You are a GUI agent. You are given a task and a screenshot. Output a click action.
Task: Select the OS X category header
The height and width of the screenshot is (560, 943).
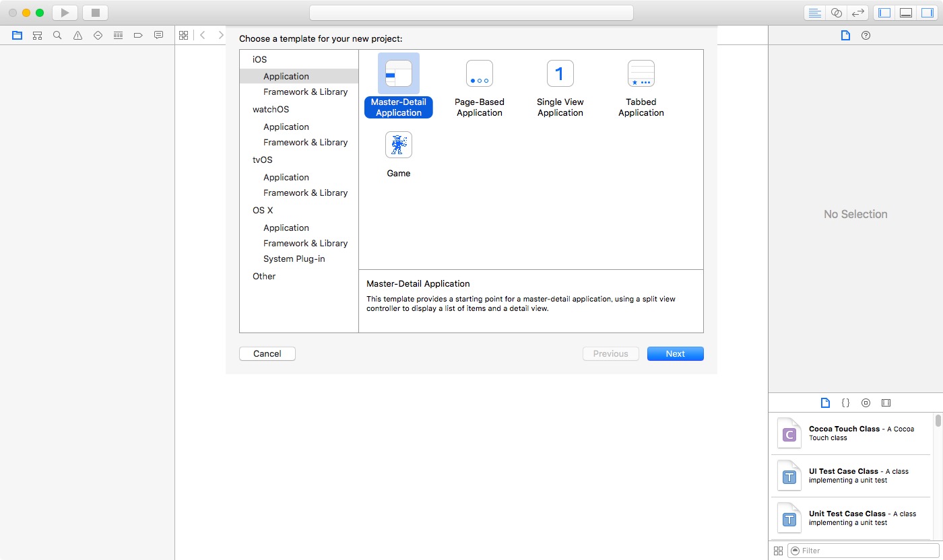pos(263,210)
